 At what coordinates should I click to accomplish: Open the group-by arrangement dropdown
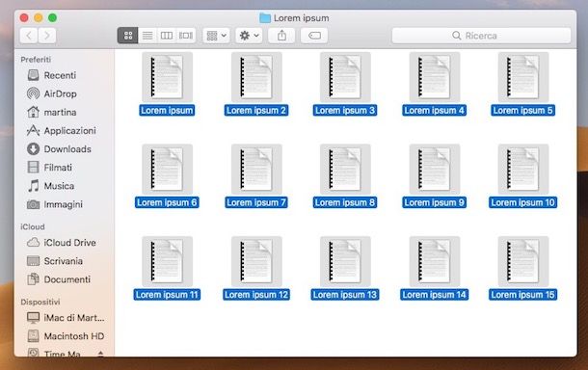(216, 36)
